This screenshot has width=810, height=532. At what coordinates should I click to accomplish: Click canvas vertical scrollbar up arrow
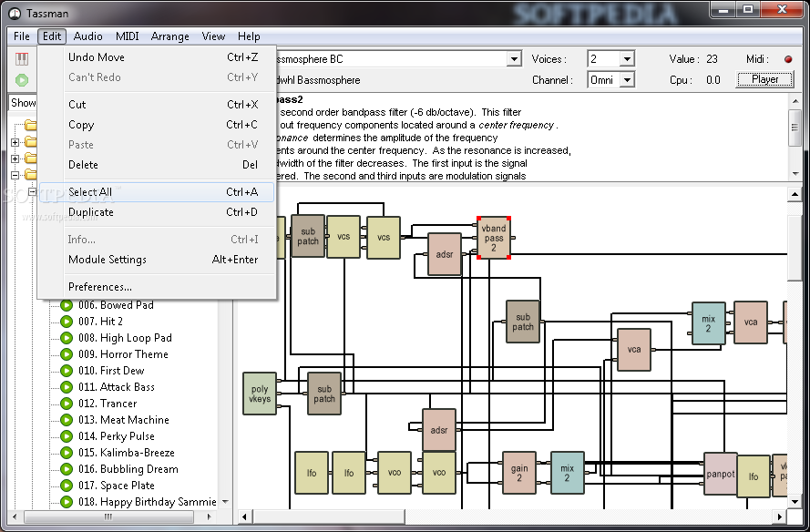794,194
